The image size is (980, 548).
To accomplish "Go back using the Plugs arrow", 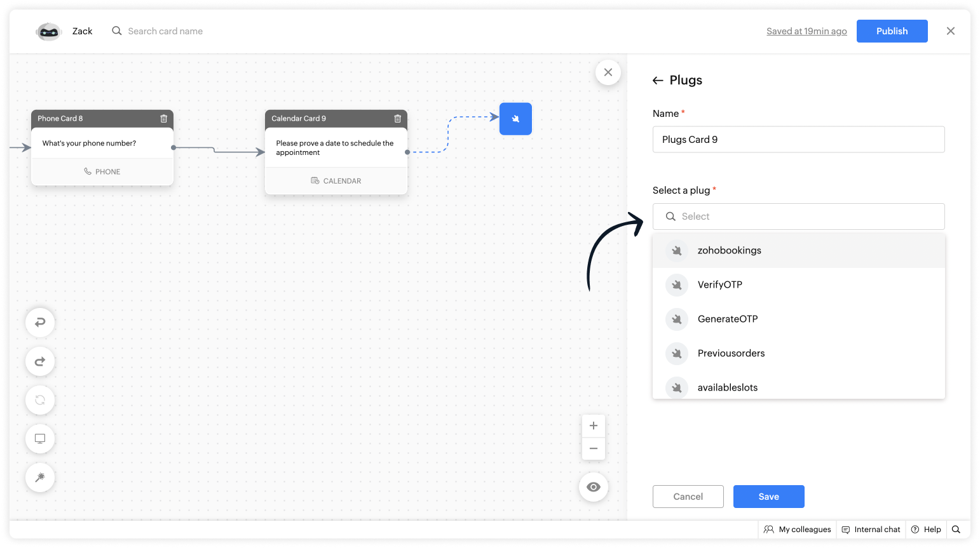I will [x=658, y=81].
